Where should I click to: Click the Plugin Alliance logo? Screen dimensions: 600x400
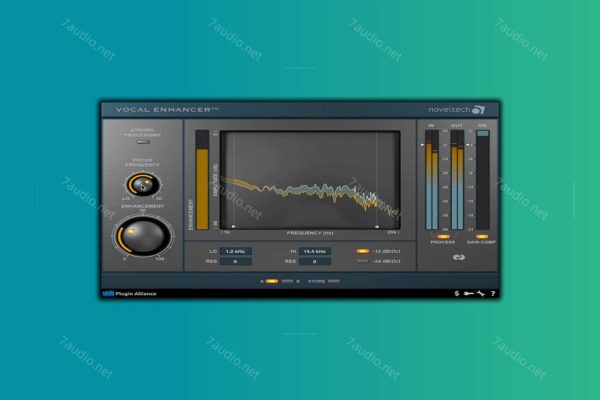click(x=130, y=294)
